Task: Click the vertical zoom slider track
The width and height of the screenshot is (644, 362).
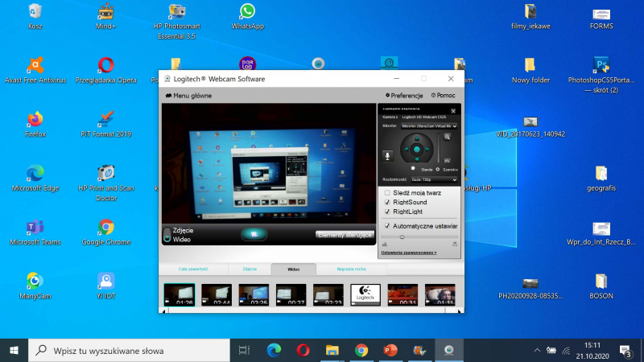Action: pyautogui.click(x=439, y=148)
